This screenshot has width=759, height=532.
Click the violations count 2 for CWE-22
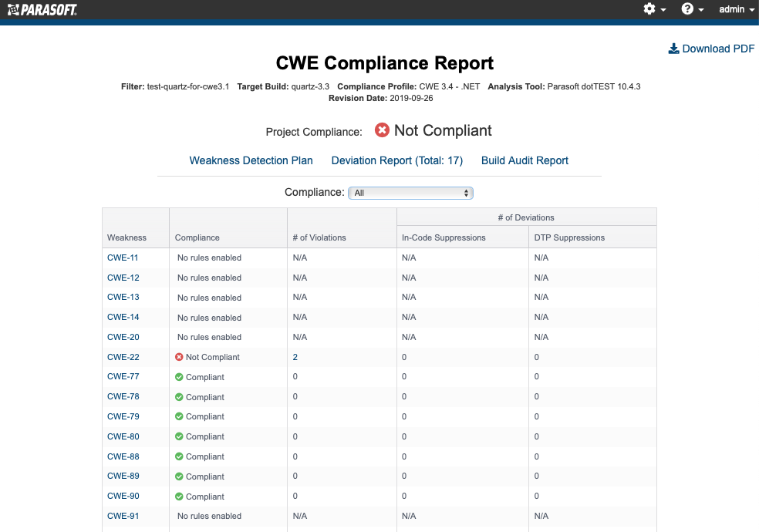pos(295,357)
